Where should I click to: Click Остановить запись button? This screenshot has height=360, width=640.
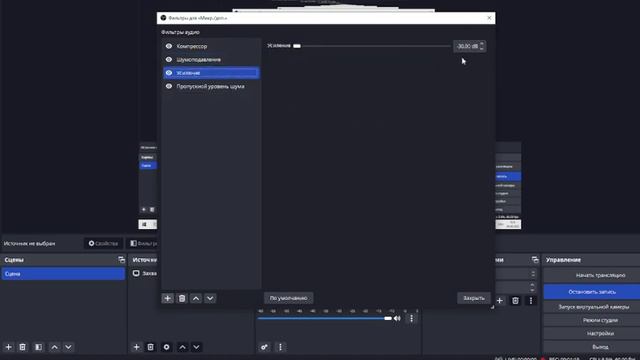pos(592,292)
